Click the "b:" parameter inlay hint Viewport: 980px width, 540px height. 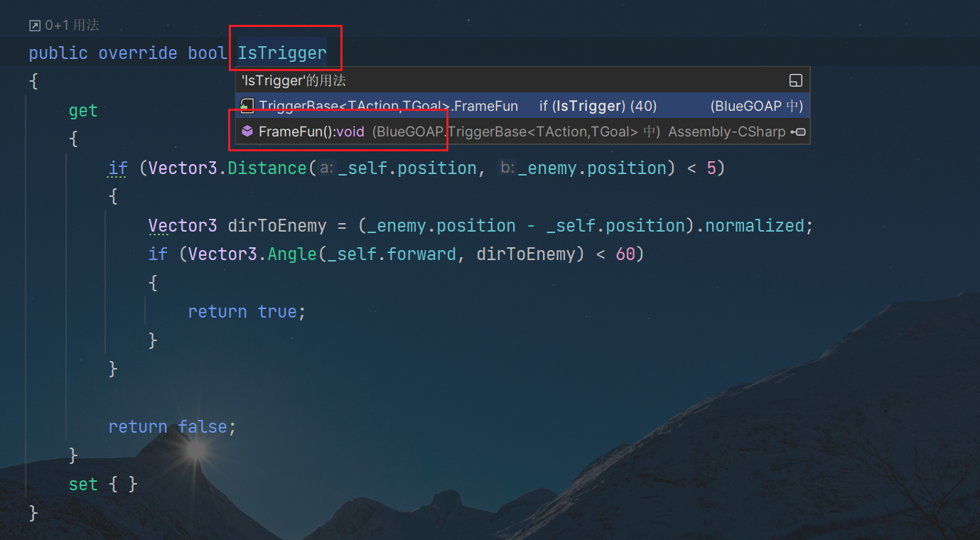coord(507,168)
